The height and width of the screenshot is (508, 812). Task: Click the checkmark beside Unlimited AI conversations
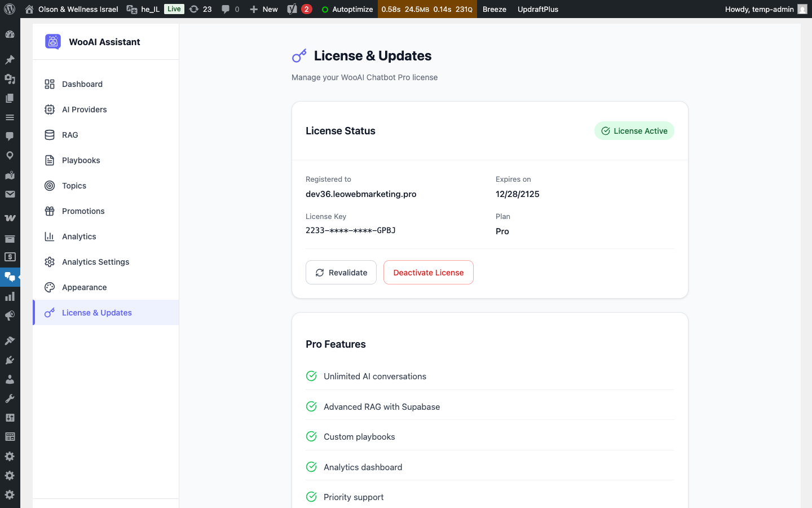point(311,376)
